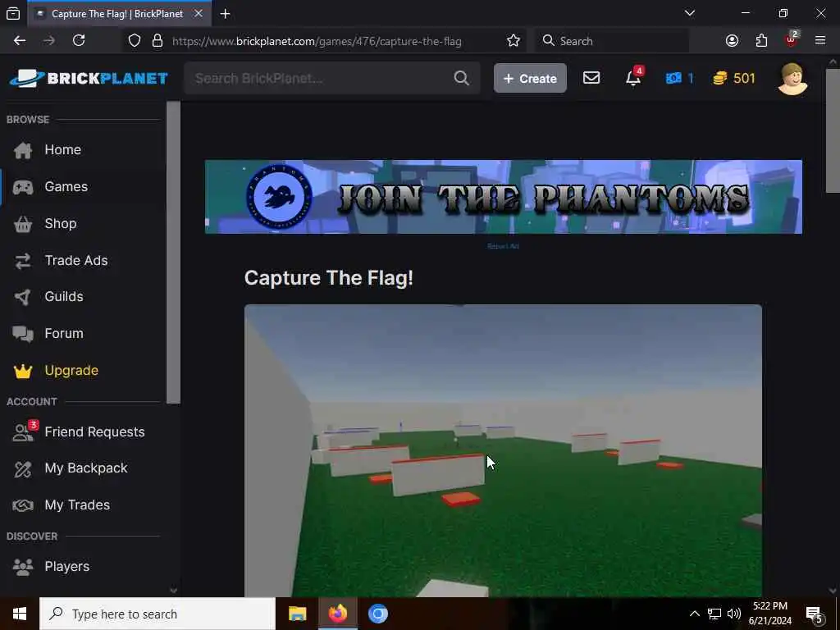Open the list all tabs dropdown arrow
This screenshot has width=840, height=630.
[690, 13]
